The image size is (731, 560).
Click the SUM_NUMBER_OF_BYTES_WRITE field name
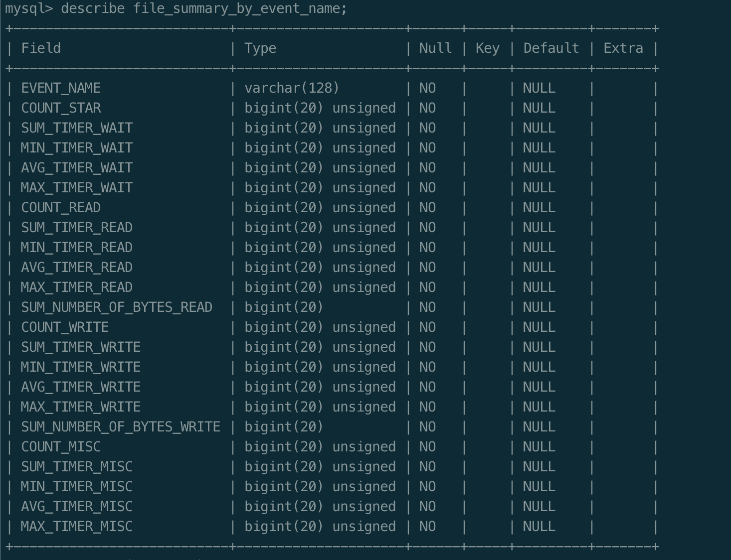point(121,427)
